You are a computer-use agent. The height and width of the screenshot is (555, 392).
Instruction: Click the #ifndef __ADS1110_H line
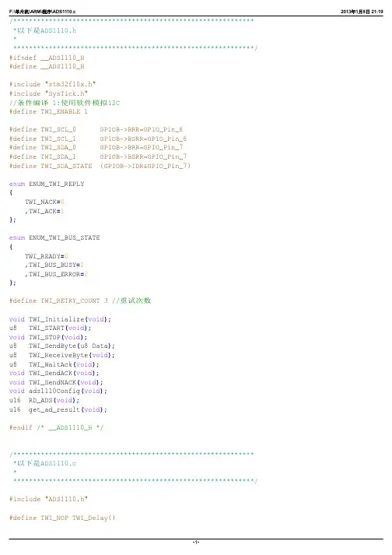tap(47, 58)
